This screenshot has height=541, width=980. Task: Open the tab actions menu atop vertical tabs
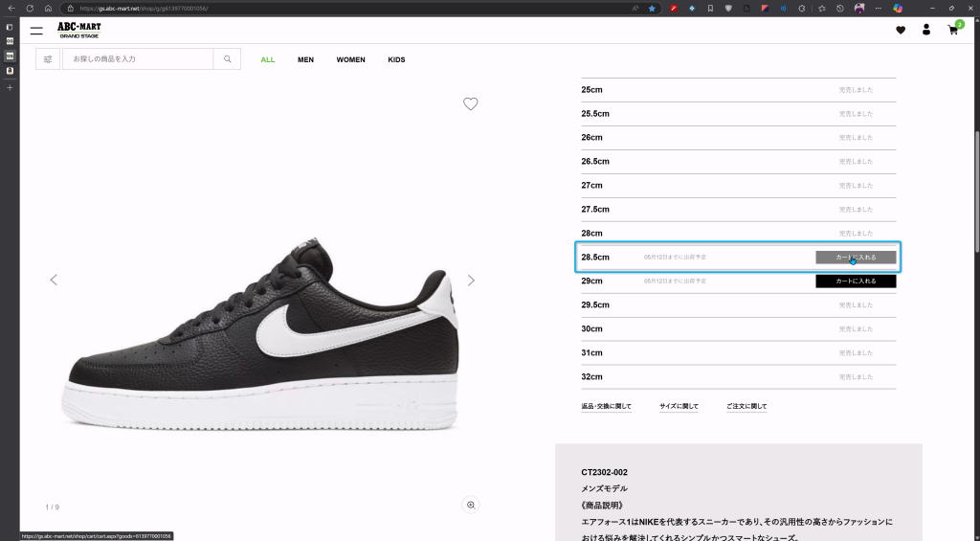[x=10, y=27]
